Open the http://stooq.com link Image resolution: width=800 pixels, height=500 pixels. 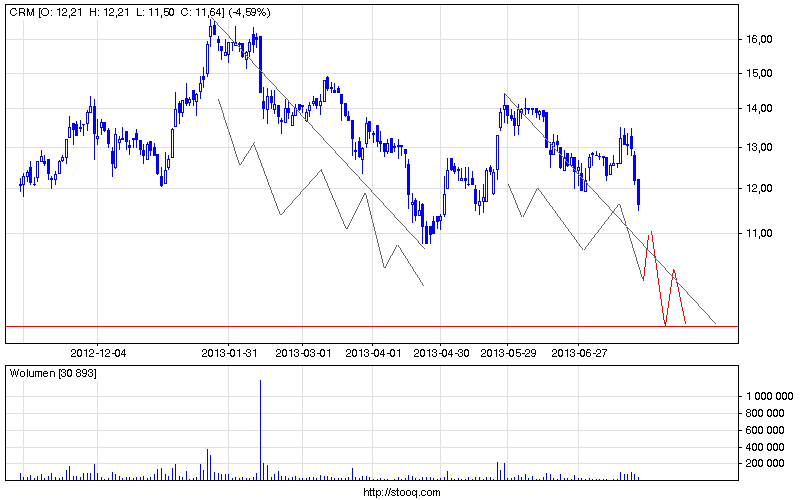[402, 492]
